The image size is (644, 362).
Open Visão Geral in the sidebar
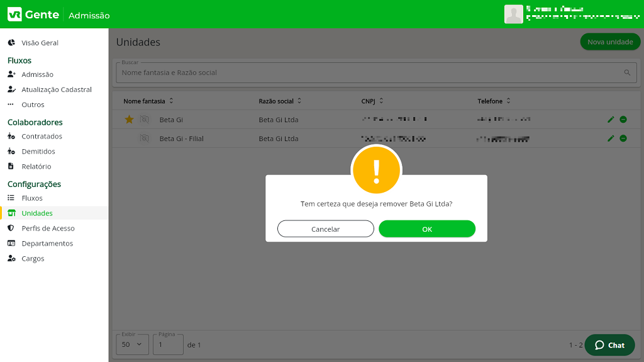click(40, 43)
